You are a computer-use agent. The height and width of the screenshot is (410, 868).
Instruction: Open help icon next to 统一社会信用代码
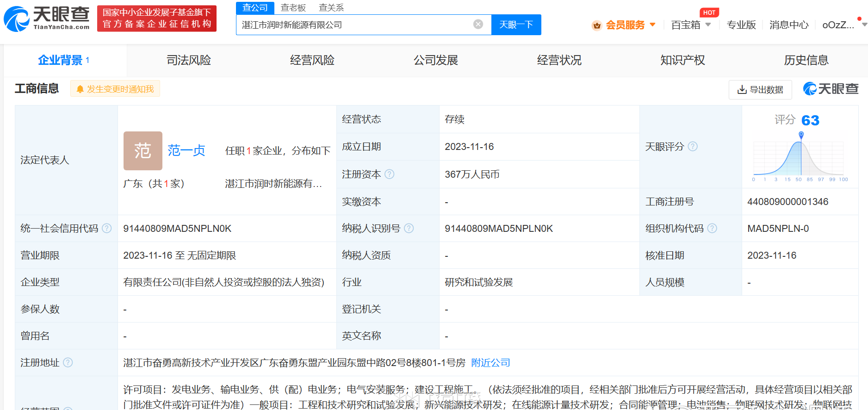(x=107, y=228)
